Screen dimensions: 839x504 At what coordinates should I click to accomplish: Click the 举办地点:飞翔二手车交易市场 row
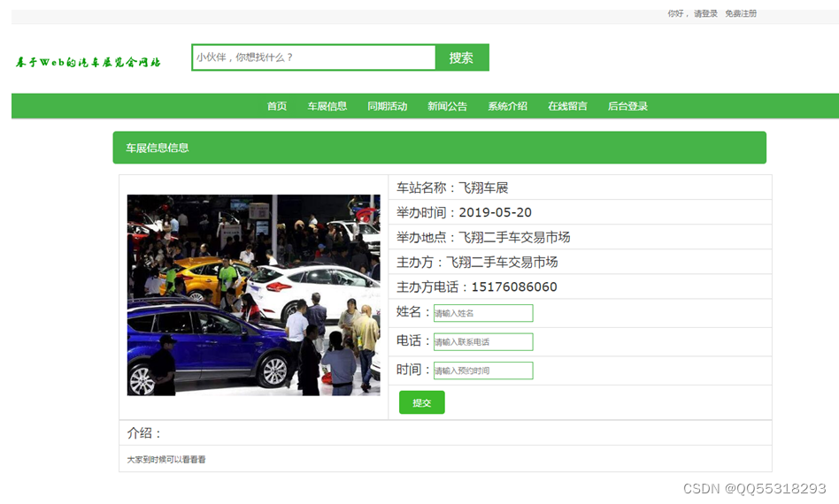(580, 237)
